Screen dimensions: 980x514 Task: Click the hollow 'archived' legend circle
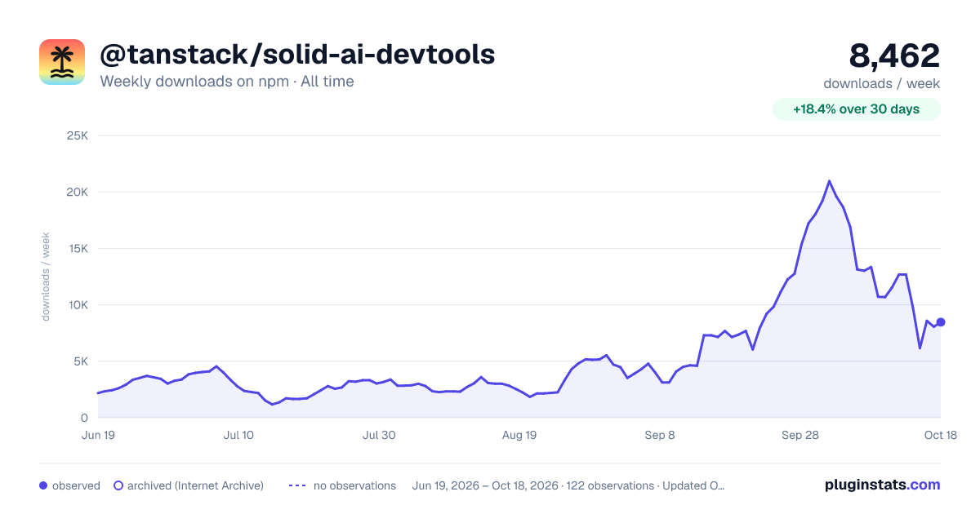click(x=118, y=485)
